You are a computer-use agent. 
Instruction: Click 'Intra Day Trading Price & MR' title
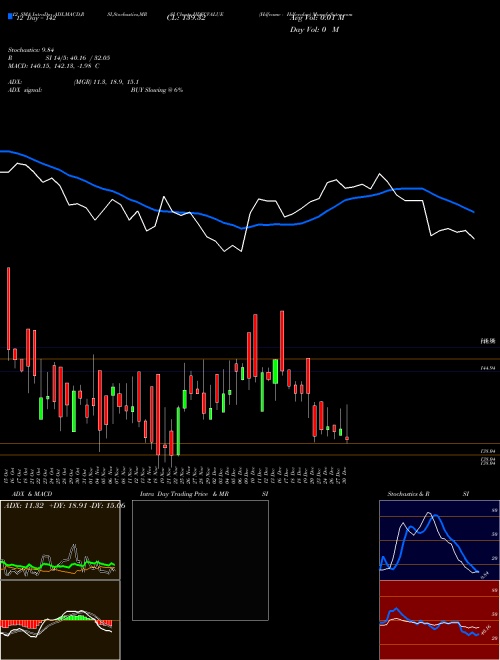(x=184, y=494)
